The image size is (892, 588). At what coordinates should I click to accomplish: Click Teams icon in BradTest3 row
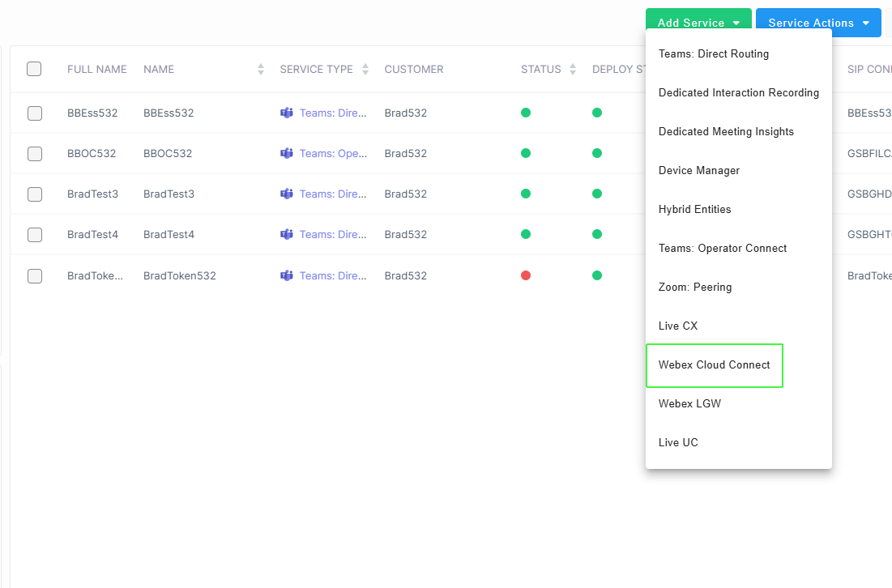point(287,194)
